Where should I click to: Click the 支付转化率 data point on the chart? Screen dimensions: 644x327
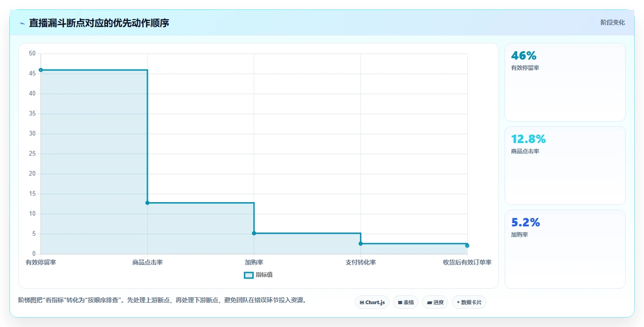click(360, 244)
